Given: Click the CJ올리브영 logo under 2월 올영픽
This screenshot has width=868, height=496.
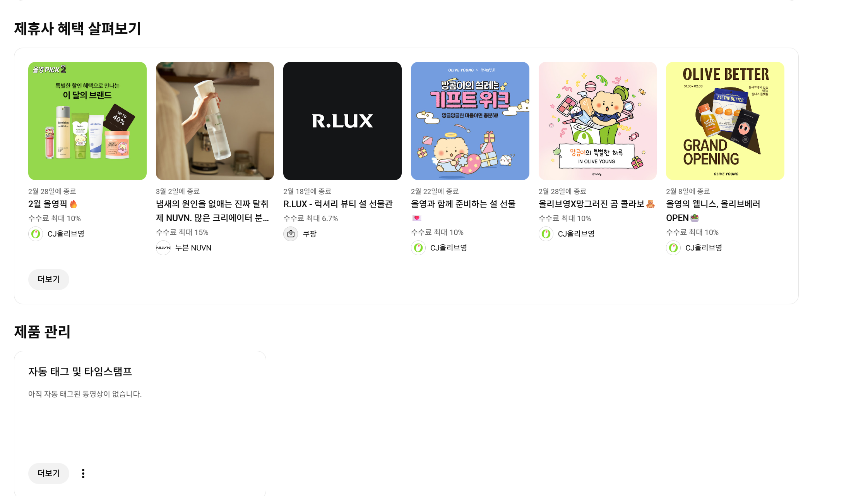Looking at the screenshot, I should point(36,234).
